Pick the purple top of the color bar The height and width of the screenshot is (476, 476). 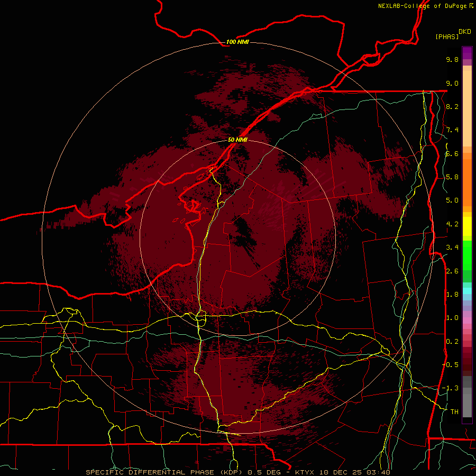[x=467, y=53]
